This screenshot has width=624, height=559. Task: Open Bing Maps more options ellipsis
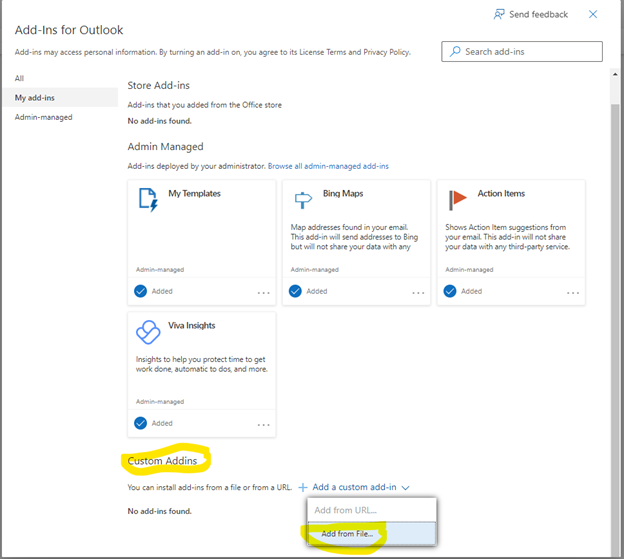click(x=418, y=292)
